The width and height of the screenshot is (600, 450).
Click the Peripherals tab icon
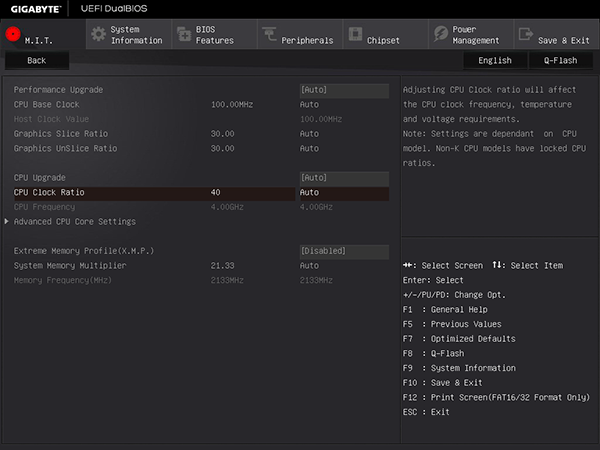click(x=269, y=34)
